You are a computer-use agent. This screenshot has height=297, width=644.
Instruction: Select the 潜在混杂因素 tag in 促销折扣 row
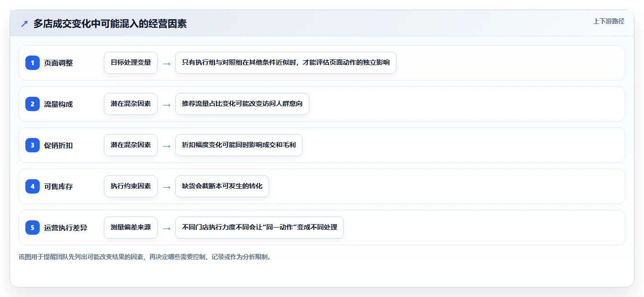click(131, 145)
